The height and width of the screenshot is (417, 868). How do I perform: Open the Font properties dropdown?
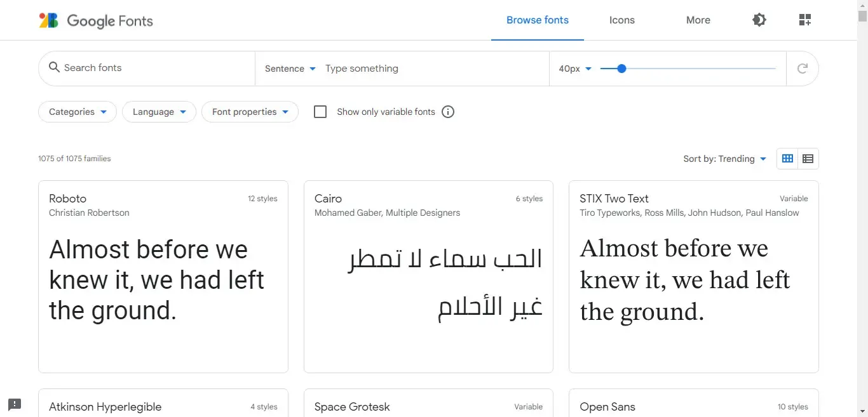(250, 112)
